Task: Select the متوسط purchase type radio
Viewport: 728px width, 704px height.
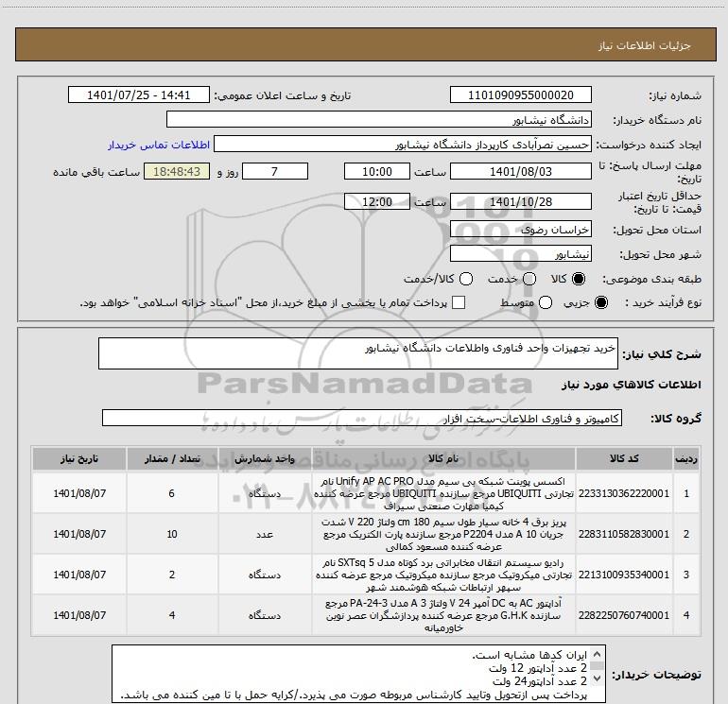Action: point(546,303)
